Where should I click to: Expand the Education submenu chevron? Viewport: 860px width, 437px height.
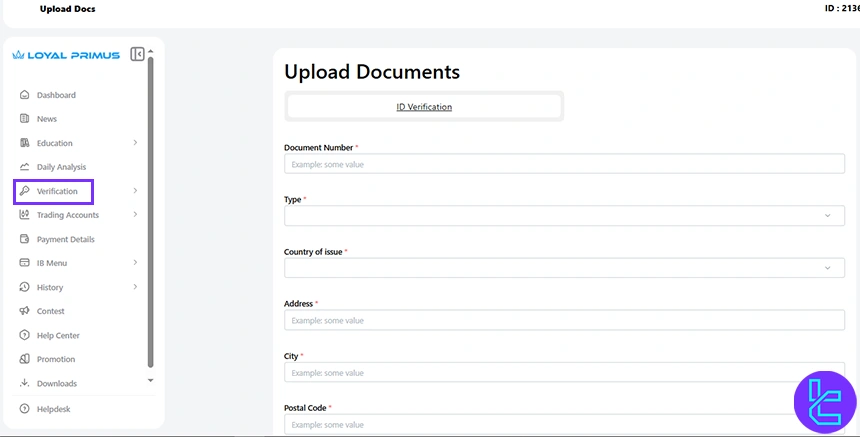[x=135, y=143]
